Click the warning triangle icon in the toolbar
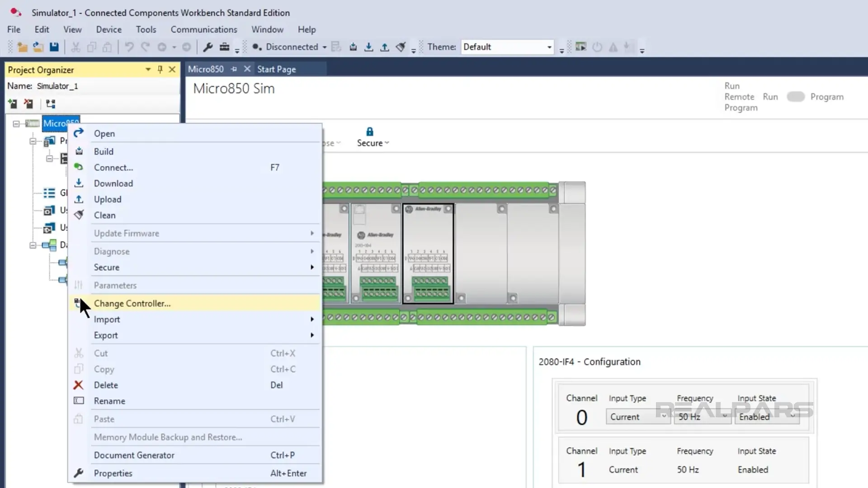 [x=613, y=47]
